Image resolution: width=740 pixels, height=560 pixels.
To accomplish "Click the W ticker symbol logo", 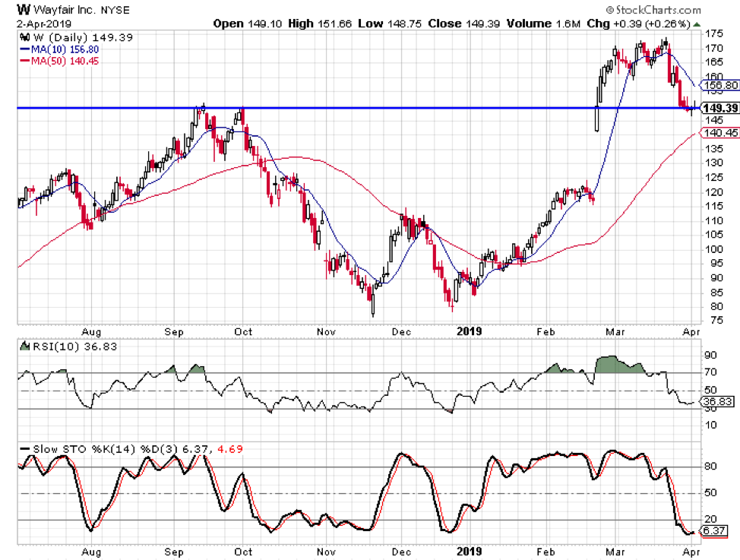I will click(24, 9).
